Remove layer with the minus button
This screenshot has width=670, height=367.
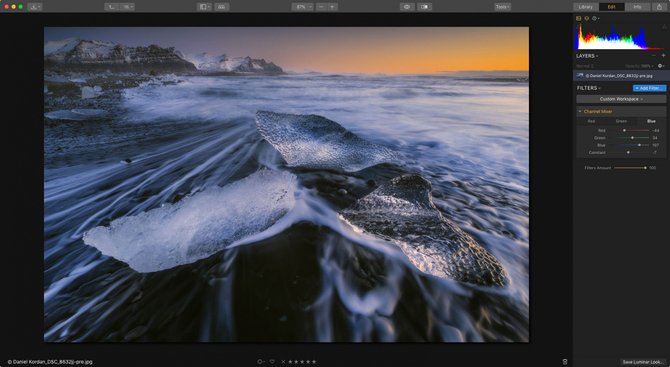(654, 56)
